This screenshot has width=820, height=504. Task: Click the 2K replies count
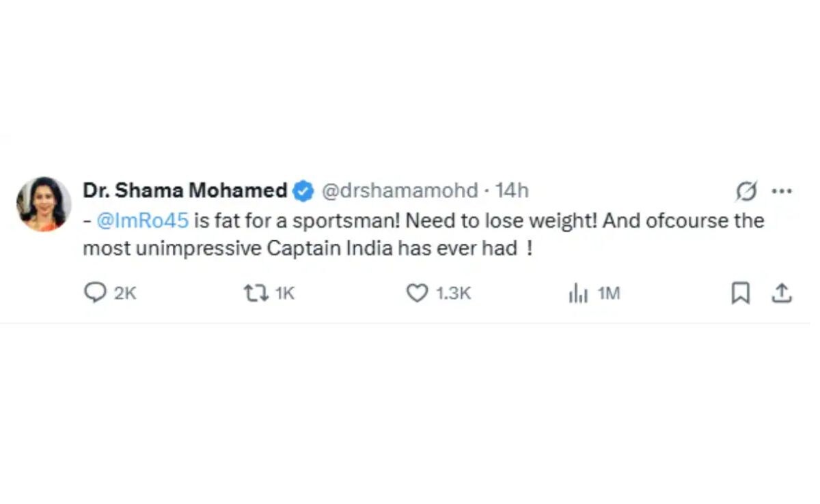(126, 294)
